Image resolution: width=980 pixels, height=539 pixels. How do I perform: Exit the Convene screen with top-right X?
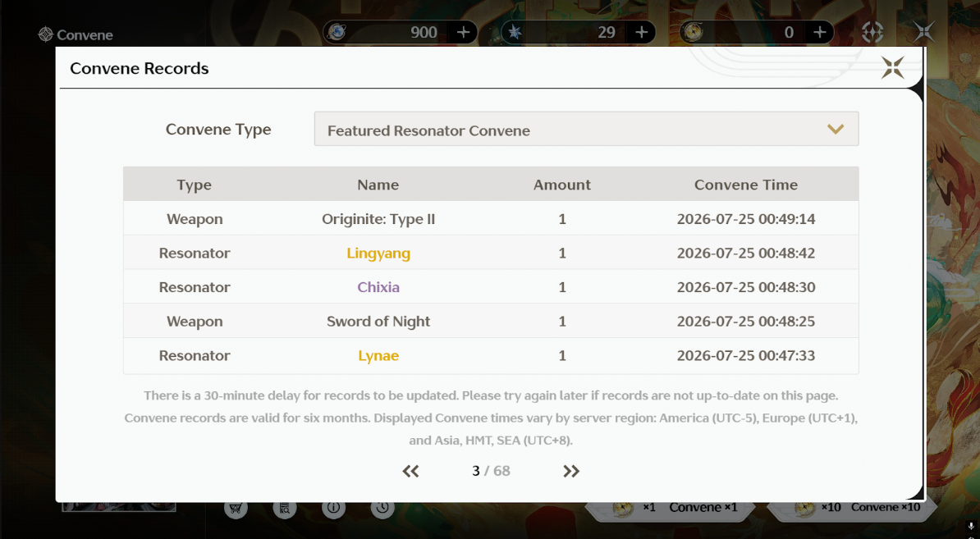923,31
